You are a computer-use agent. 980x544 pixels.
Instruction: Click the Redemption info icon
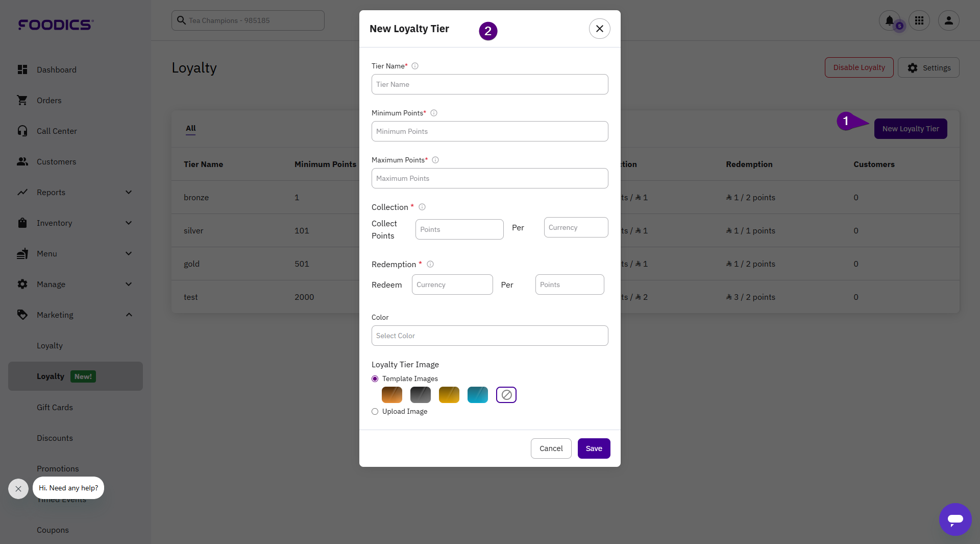click(x=430, y=264)
